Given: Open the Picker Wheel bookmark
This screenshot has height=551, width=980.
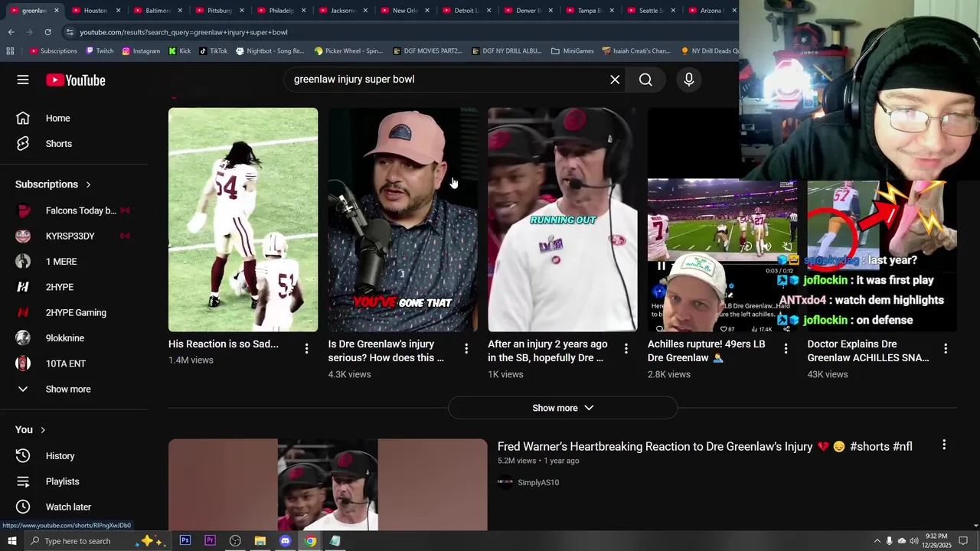Looking at the screenshot, I should coord(348,51).
